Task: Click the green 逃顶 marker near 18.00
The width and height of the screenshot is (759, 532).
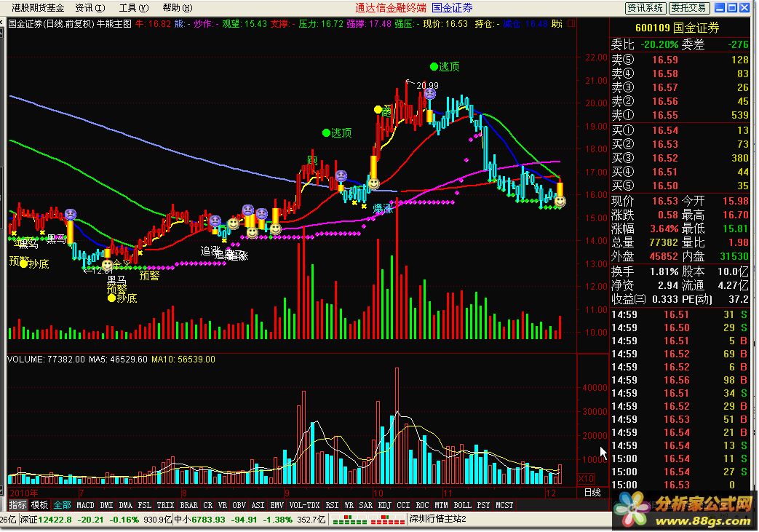Action: (x=337, y=132)
